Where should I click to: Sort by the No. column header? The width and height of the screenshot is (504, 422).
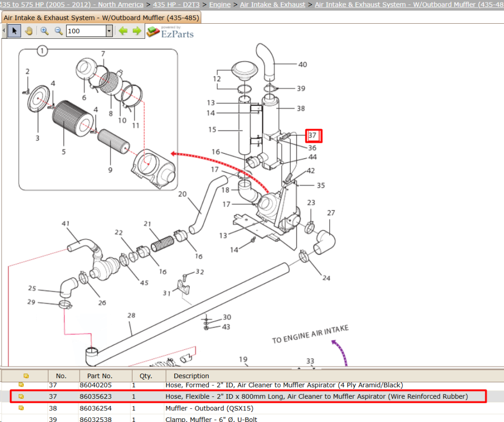pos(61,376)
